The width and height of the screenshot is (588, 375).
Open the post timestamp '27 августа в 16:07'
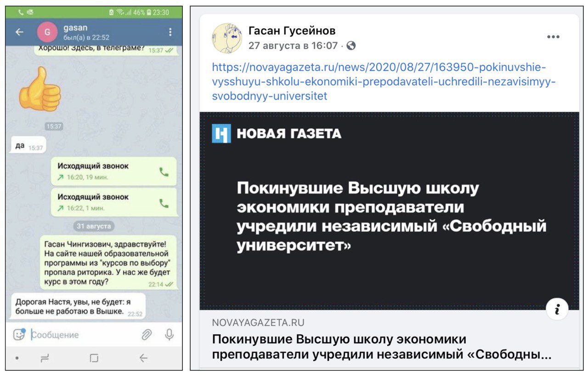tap(293, 45)
